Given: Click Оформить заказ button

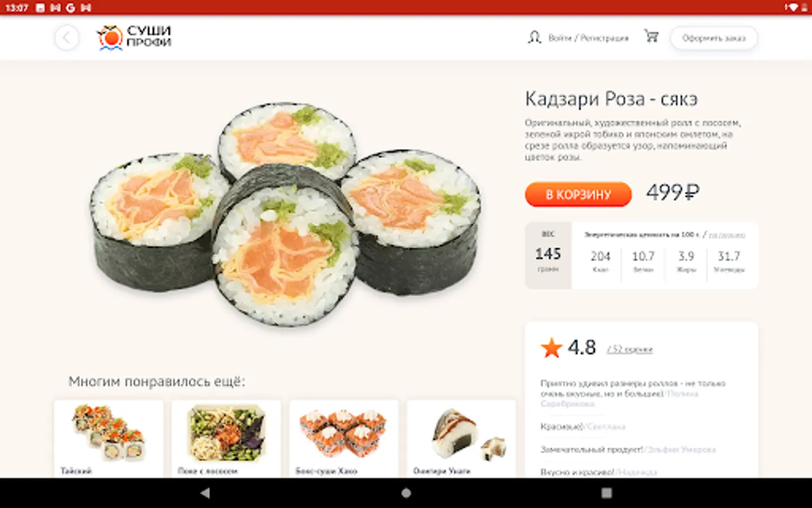Looking at the screenshot, I should tap(714, 38).
